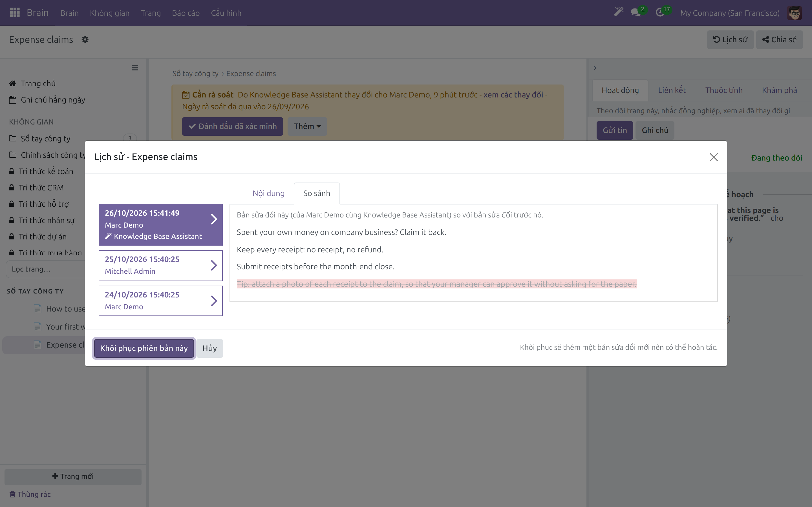Viewport: 812px width, 507px height.
Task: Expand the Thêm dropdown button
Action: tap(307, 126)
